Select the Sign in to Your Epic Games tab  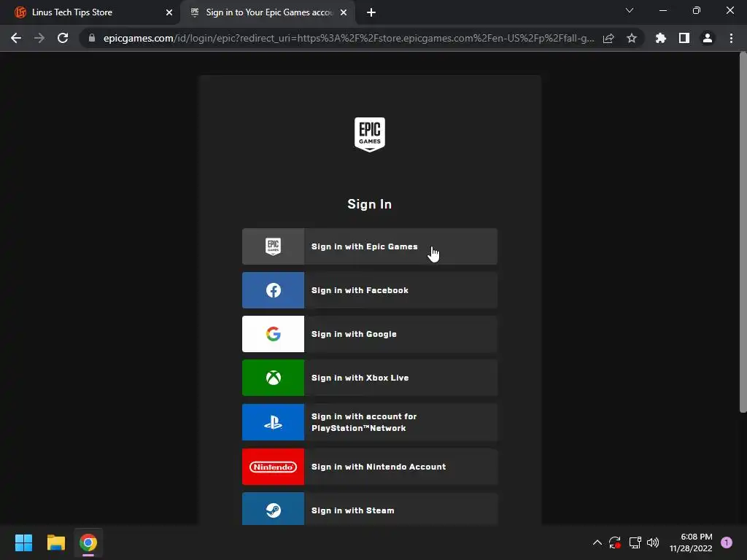pyautogui.click(x=267, y=12)
